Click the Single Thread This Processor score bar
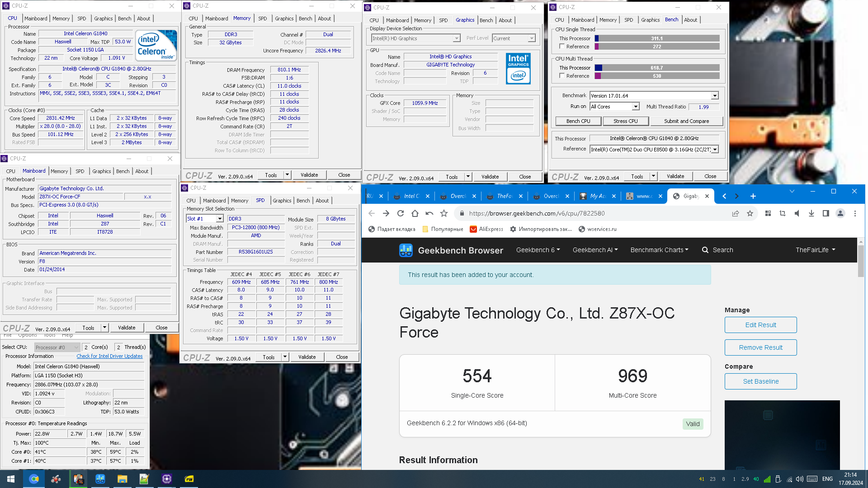868x488 pixels. (x=657, y=38)
